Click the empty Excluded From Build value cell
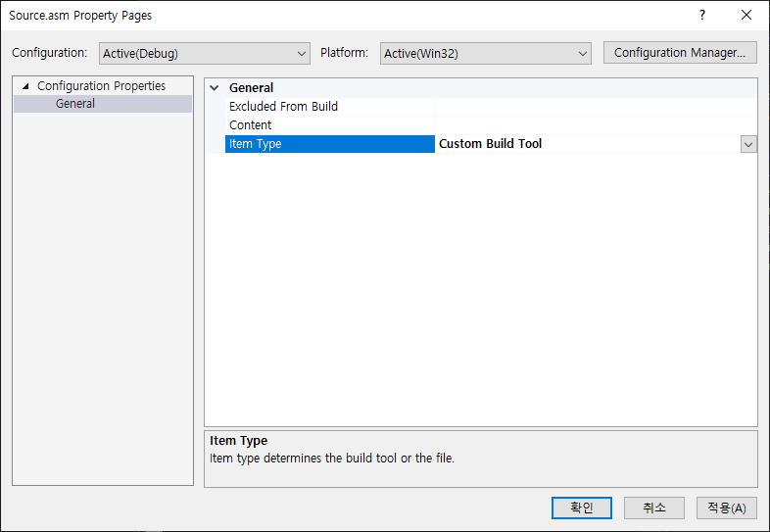Screen dimensions: 770x532 596,107
